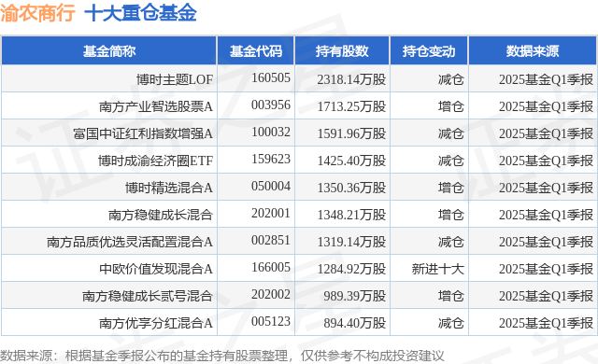Select fund name 博时主题LOF

coord(175,79)
